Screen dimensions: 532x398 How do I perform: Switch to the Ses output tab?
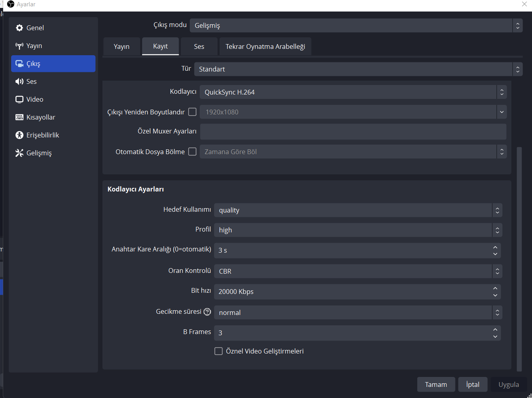tap(199, 46)
